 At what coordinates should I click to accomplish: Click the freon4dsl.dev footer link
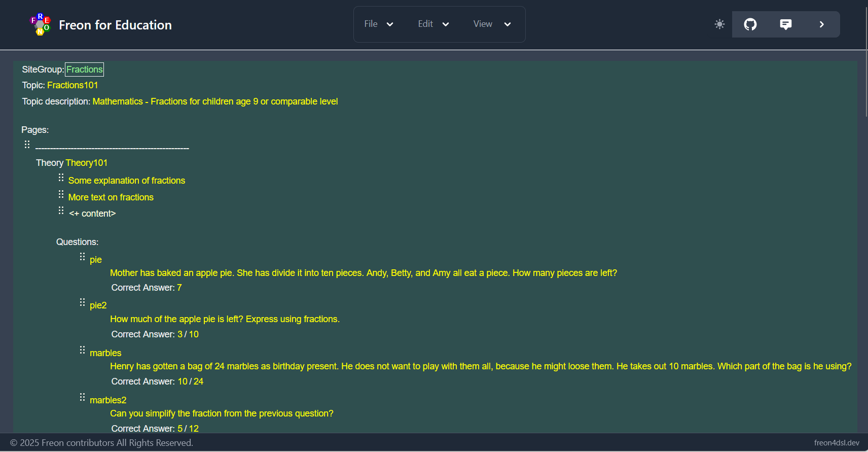coord(837,443)
